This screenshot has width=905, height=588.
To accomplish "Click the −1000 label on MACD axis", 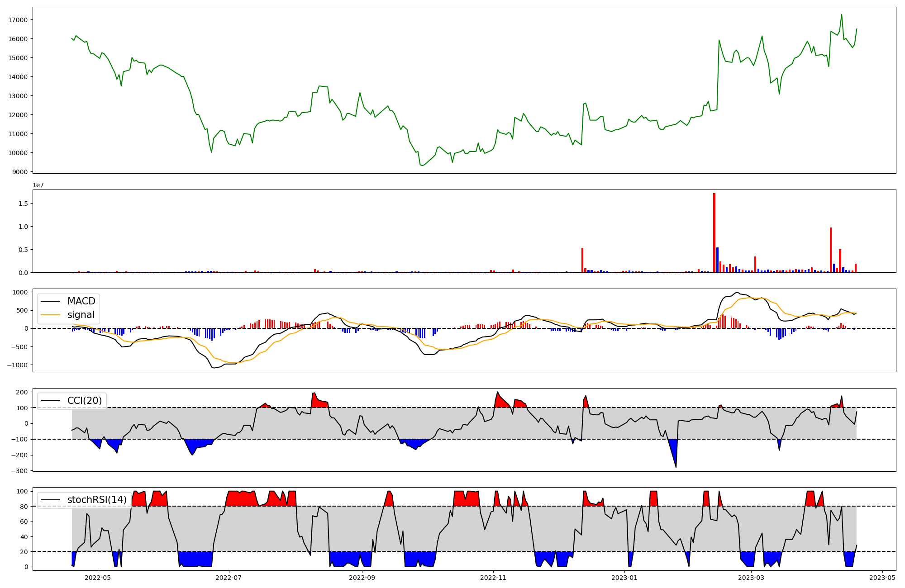I will [17, 365].
